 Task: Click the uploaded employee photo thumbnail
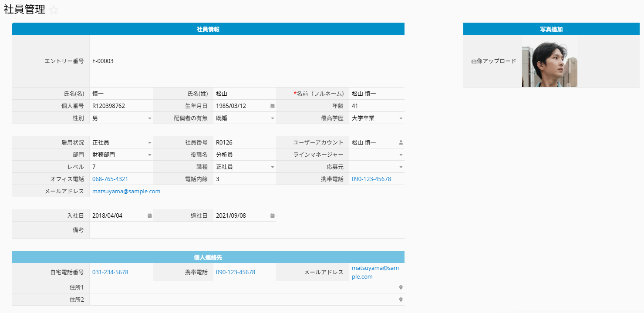[x=550, y=61]
